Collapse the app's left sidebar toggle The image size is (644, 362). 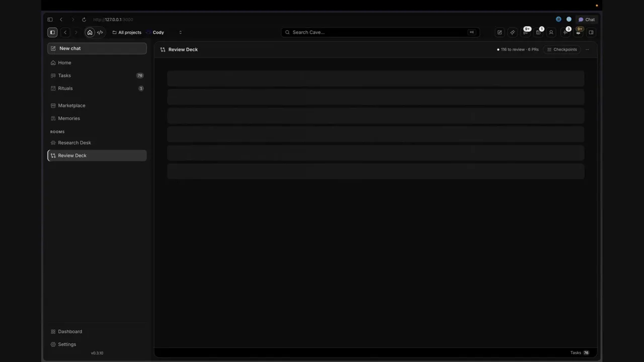(x=52, y=32)
